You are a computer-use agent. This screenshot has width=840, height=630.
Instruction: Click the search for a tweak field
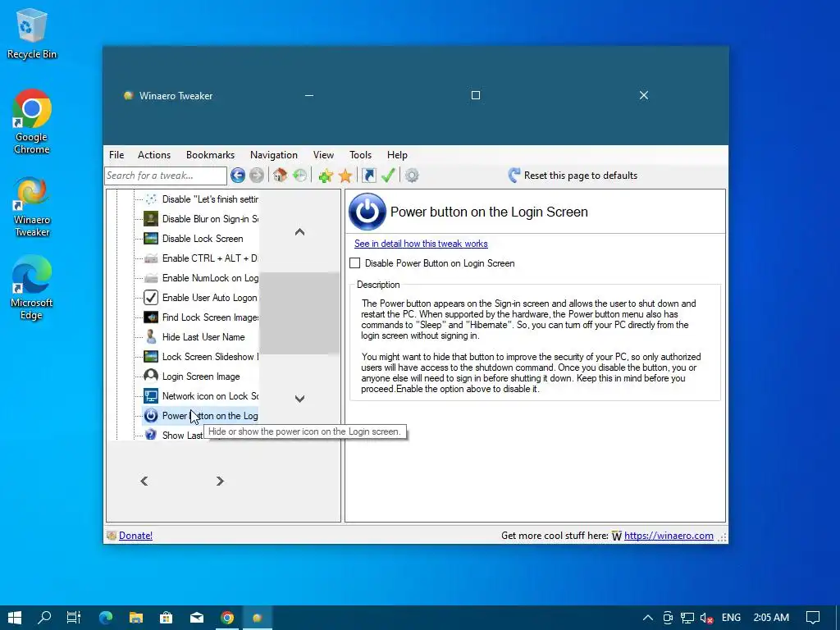tap(166, 176)
